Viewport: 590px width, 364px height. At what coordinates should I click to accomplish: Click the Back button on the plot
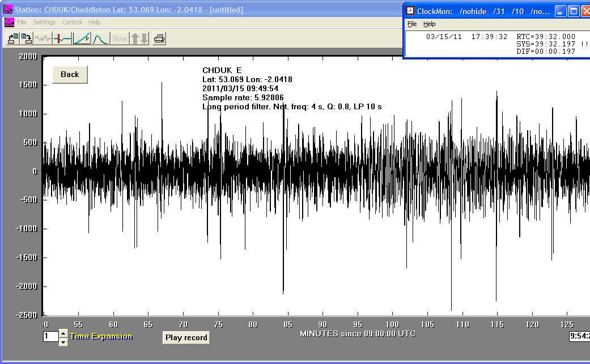point(70,74)
